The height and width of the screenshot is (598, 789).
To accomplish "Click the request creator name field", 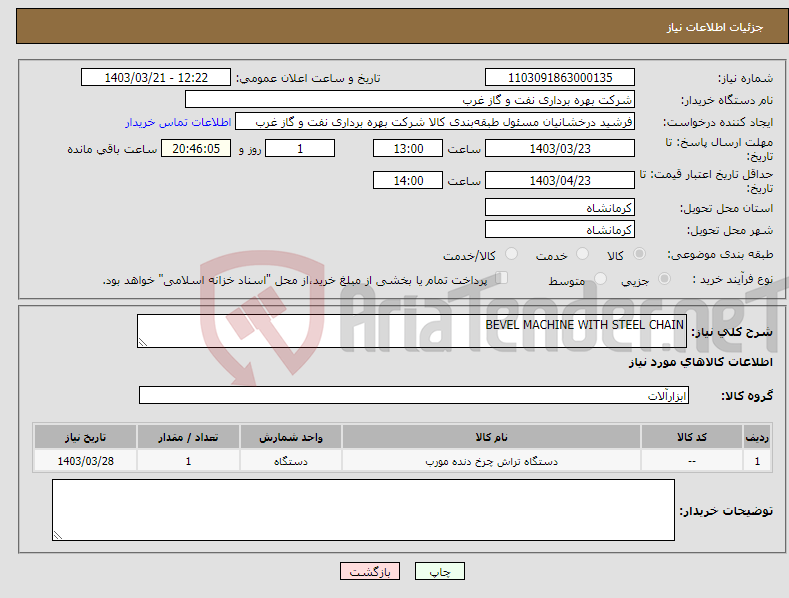I will point(435,122).
